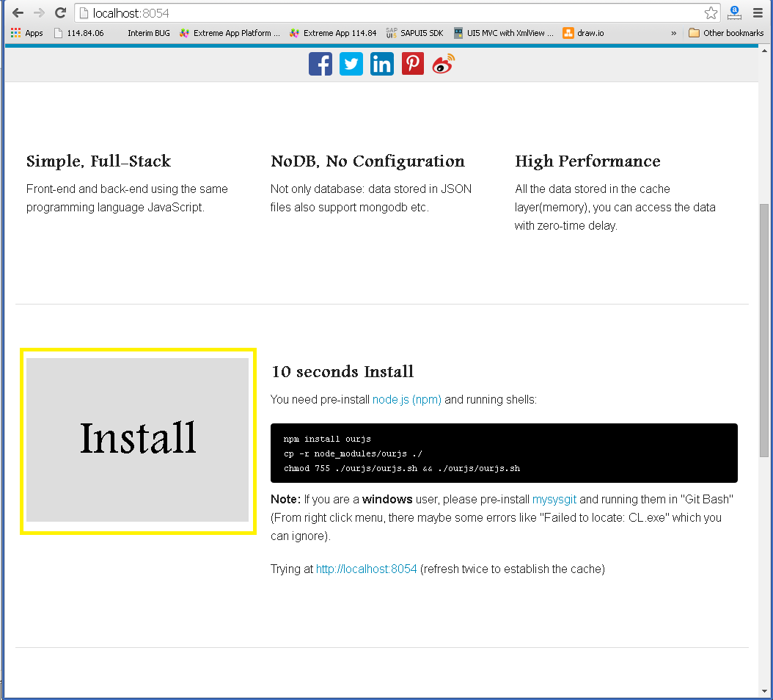Screen dimensions: 773x700
Task: Open the 114.84.06 bookmark
Action: (79, 33)
